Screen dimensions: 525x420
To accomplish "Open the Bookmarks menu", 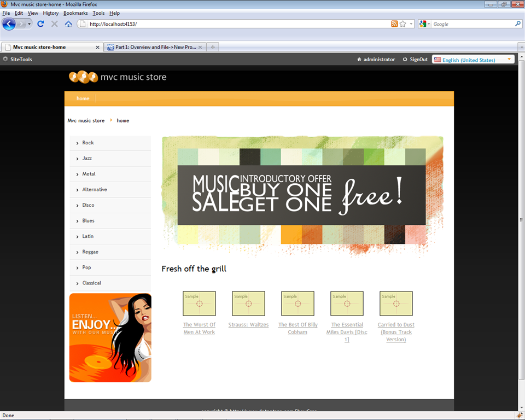I will click(x=75, y=13).
